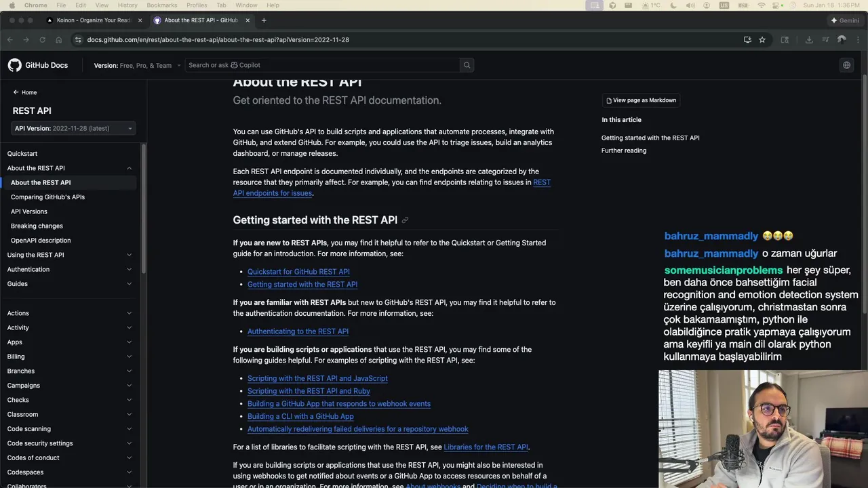Open the History menu

tap(127, 5)
